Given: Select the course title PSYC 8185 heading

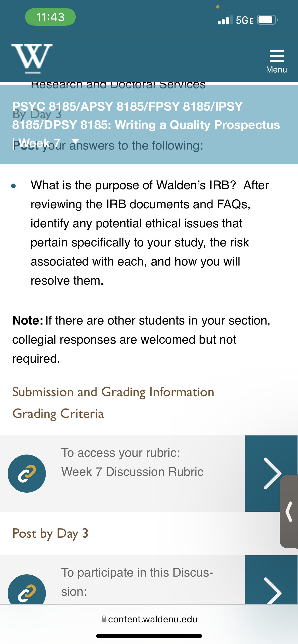Looking at the screenshot, I should pos(146,115).
